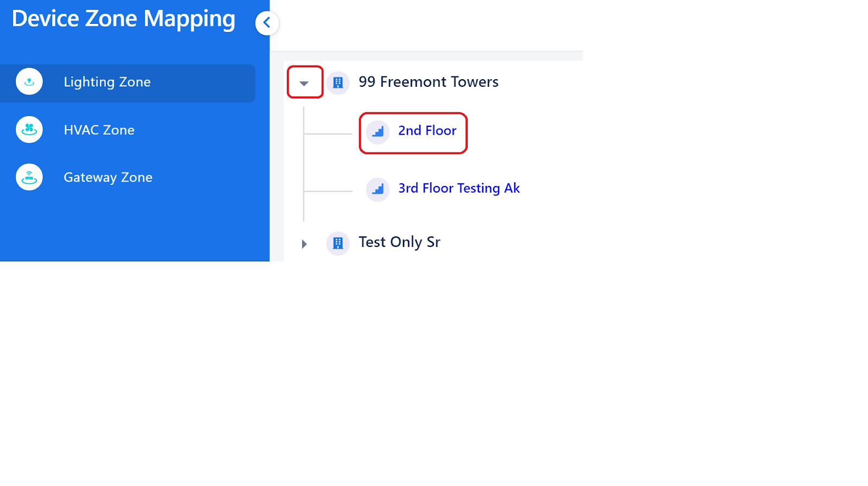
Task: Click the Test Only Sr building icon
Action: [x=338, y=243]
